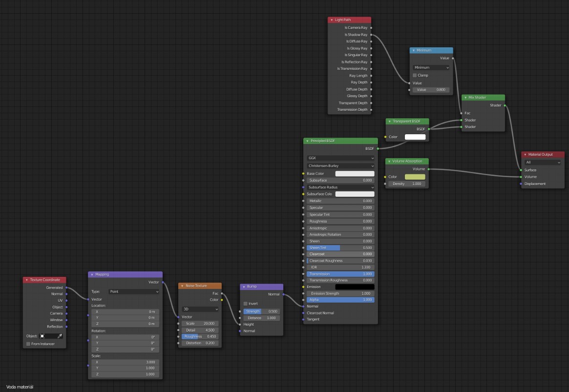Click the Mapping Rotation Z field

point(125,349)
